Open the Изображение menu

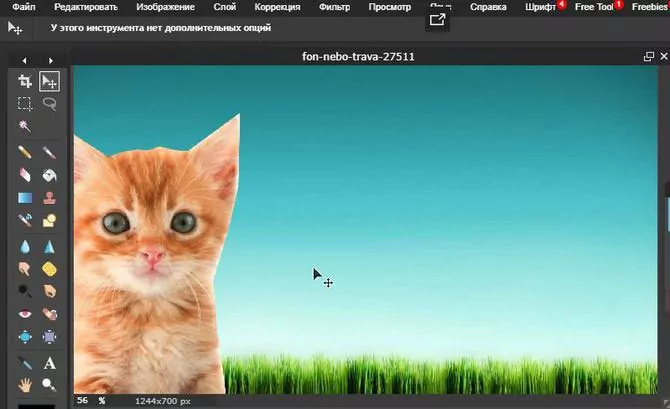(x=165, y=7)
